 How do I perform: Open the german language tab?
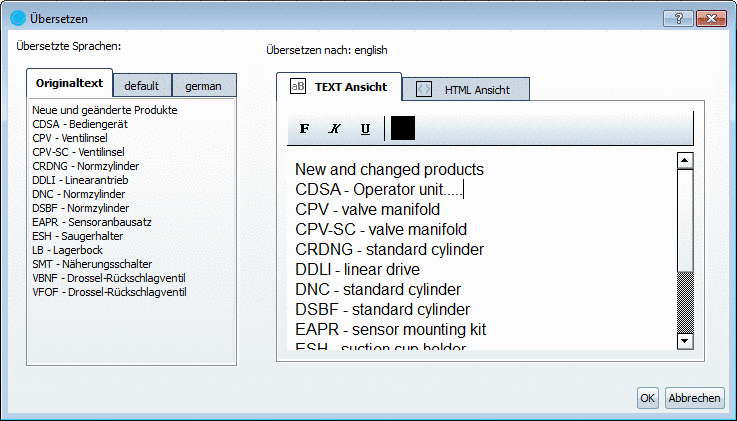(204, 86)
